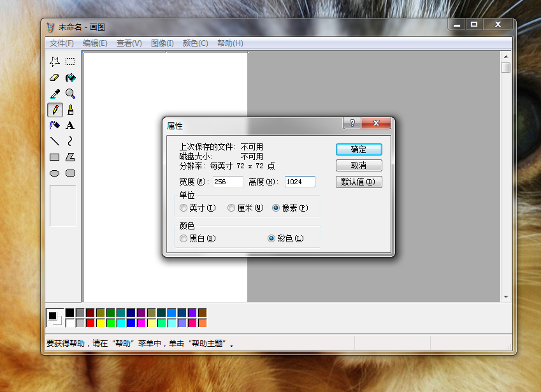541x392 pixels.
Task: Open the 帮助(H) menu
Action: [230, 43]
